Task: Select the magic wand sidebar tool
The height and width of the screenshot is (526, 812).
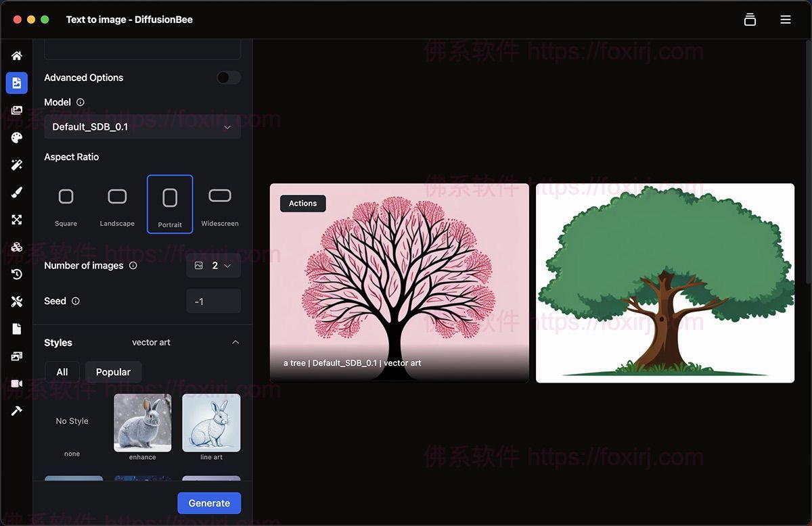Action: click(x=17, y=165)
